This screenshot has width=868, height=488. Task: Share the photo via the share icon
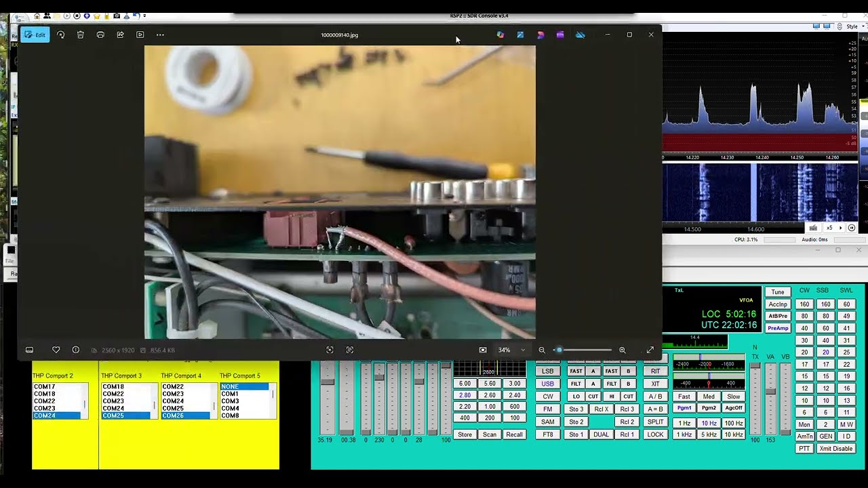pos(120,35)
